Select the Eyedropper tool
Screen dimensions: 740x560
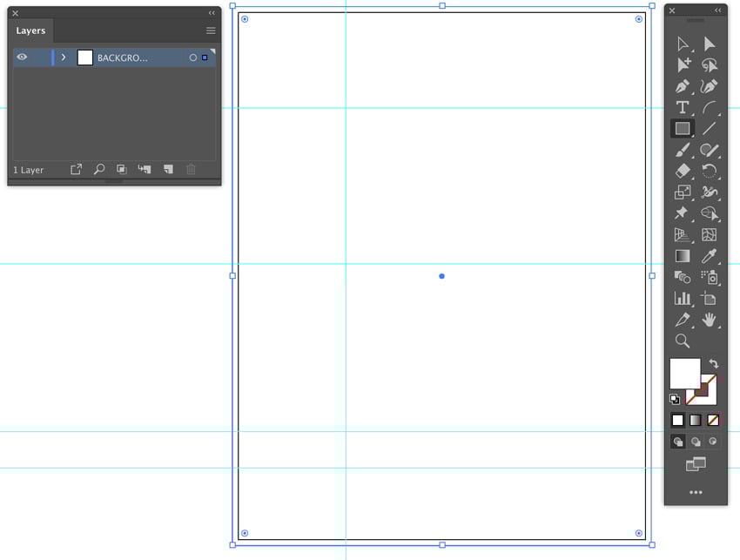pyautogui.click(x=710, y=256)
